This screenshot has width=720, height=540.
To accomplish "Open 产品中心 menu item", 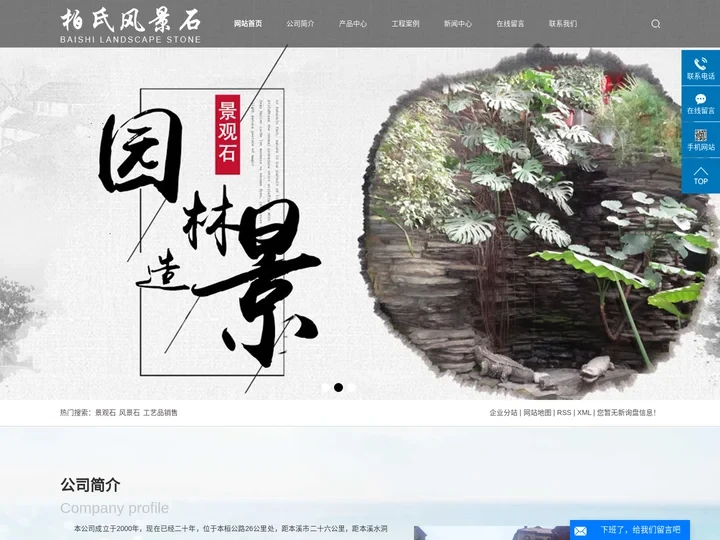I will (x=353, y=24).
